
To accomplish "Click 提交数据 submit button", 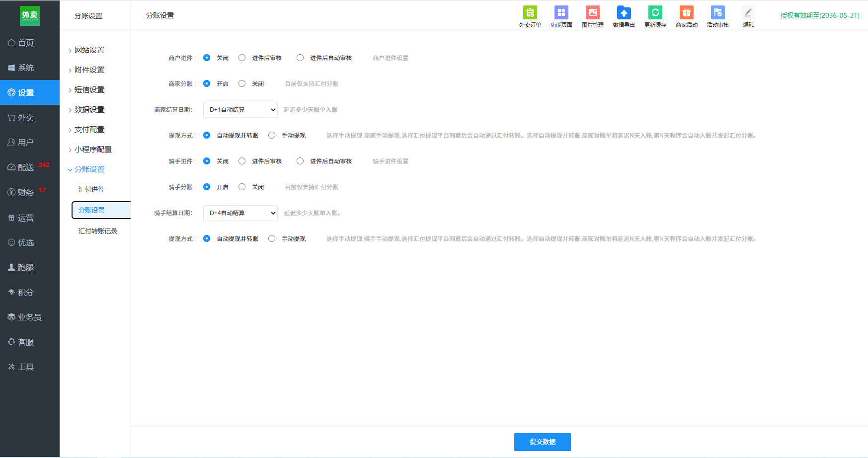I will tap(542, 442).
